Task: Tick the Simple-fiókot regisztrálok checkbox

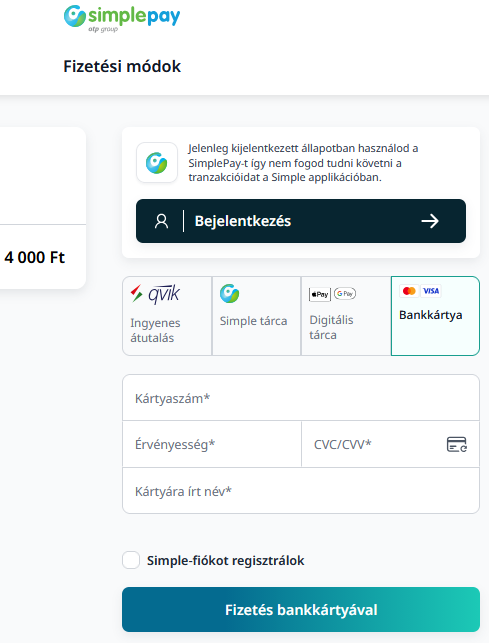Action: (x=131, y=560)
